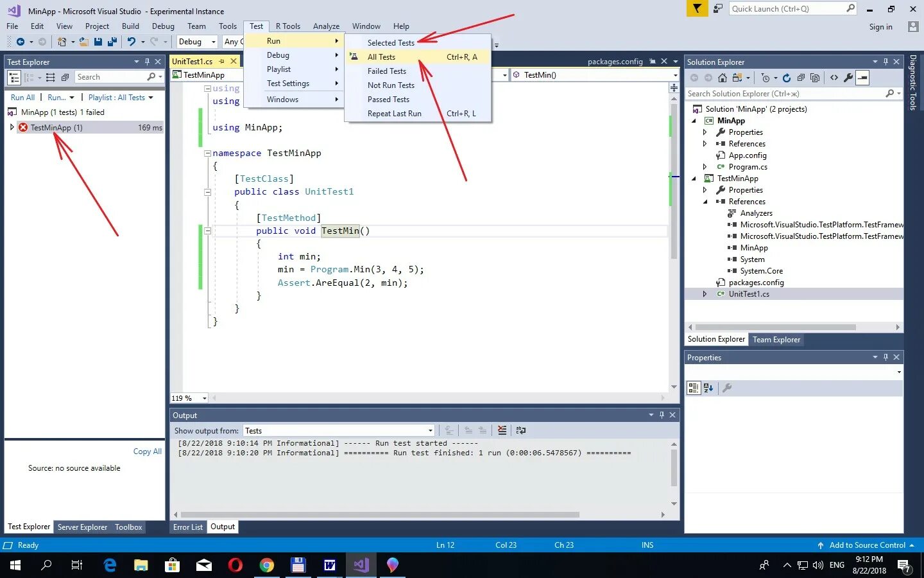Click the Categorized icon in Properties panel
This screenshot has height=578, width=924.
pyautogui.click(x=694, y=388)
